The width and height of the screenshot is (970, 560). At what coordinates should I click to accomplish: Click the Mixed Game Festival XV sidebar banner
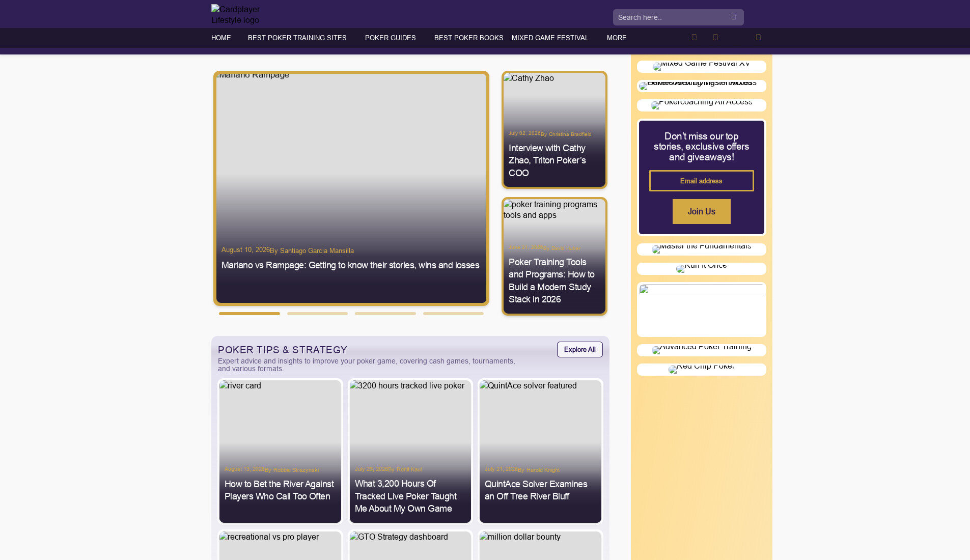pos(701,67)
